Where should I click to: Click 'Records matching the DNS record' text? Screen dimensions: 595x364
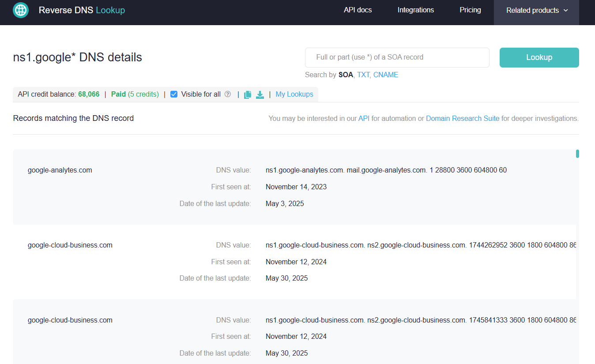[x=73, y=118]
